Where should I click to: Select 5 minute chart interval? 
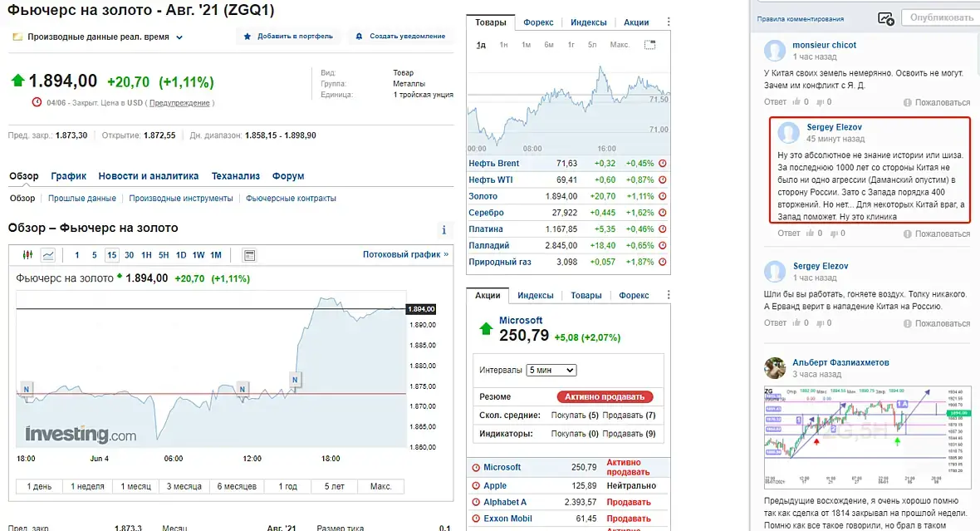pyautogui.click(x=95, y=254)
